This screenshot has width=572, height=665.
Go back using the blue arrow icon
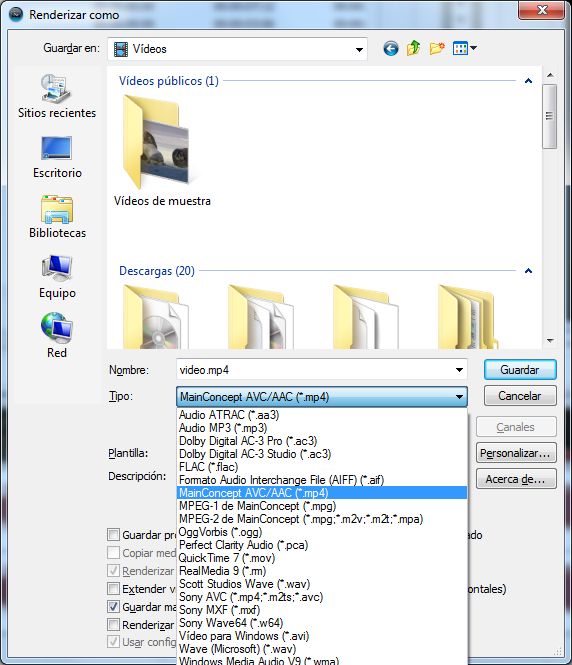[391, 49]
